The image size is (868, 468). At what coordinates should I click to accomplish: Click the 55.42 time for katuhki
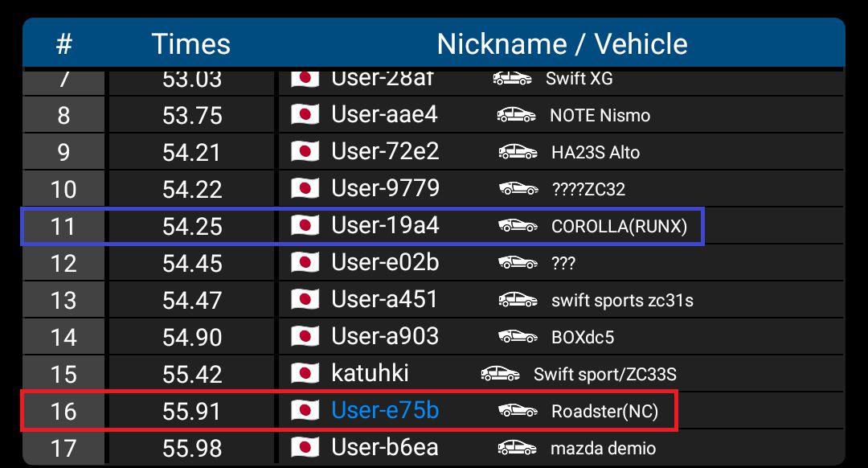coord(192,374)
